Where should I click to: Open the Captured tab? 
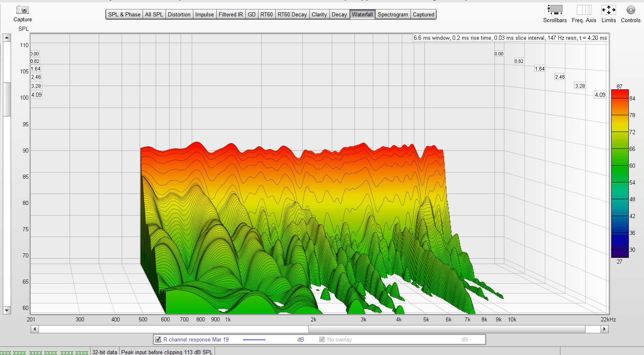click(x=423, y=14)
